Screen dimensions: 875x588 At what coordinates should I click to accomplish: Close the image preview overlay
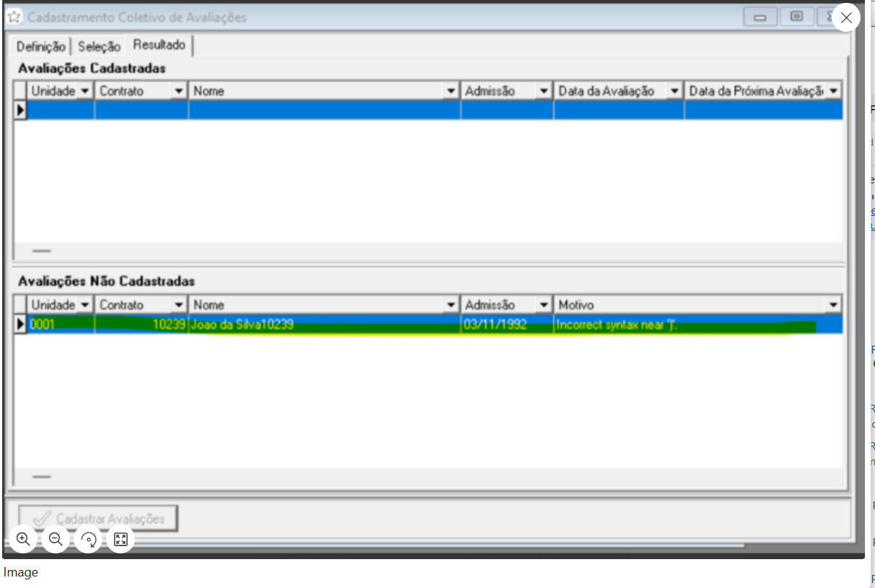(846, 18)
